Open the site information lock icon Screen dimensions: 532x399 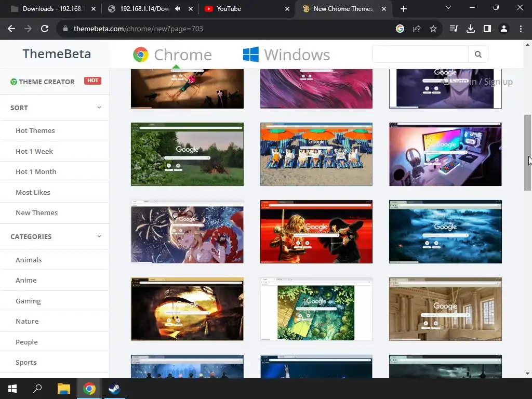pyautogui.click(x=65, y=29)
